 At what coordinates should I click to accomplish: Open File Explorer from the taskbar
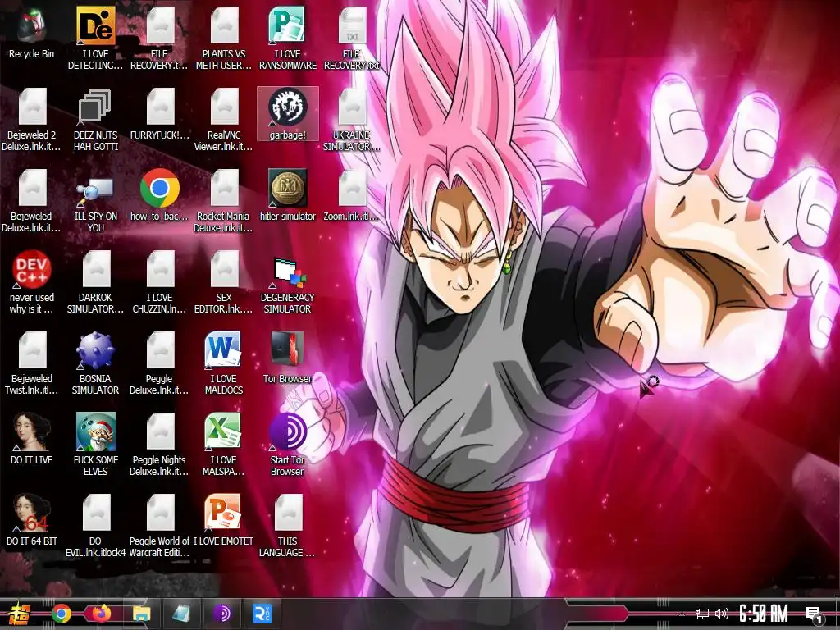(x=141, y=614)
